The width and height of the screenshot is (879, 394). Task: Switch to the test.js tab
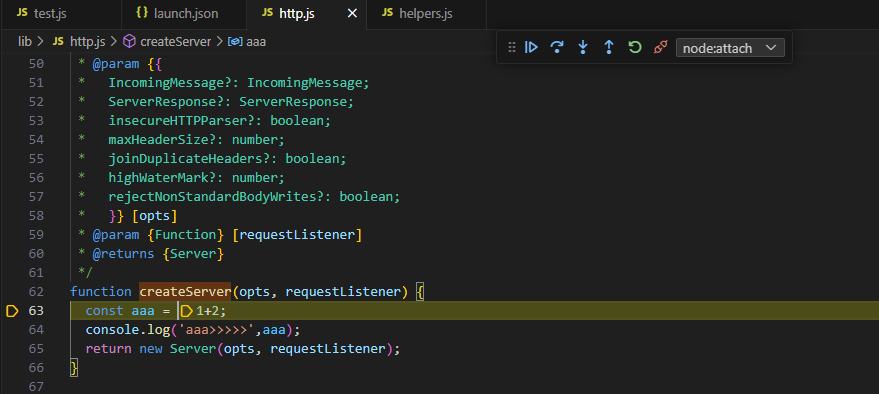coord(43,14)
